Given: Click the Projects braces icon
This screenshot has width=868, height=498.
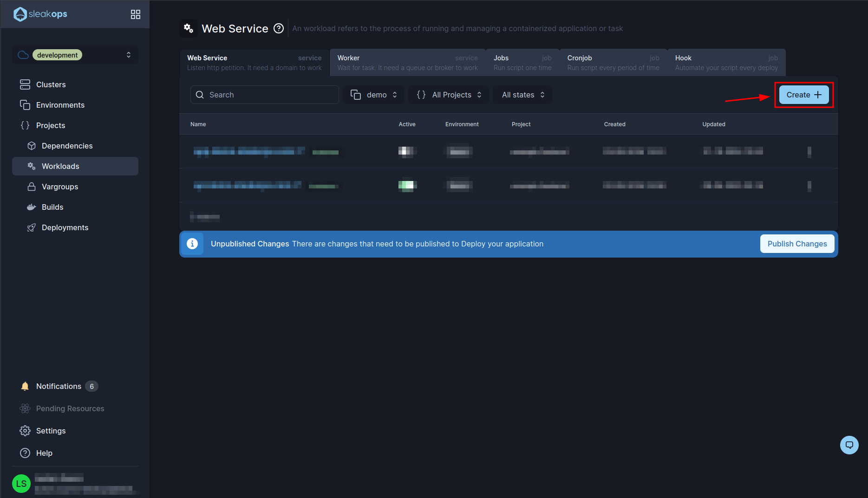Looking at the screenshot, I should 25,125.
